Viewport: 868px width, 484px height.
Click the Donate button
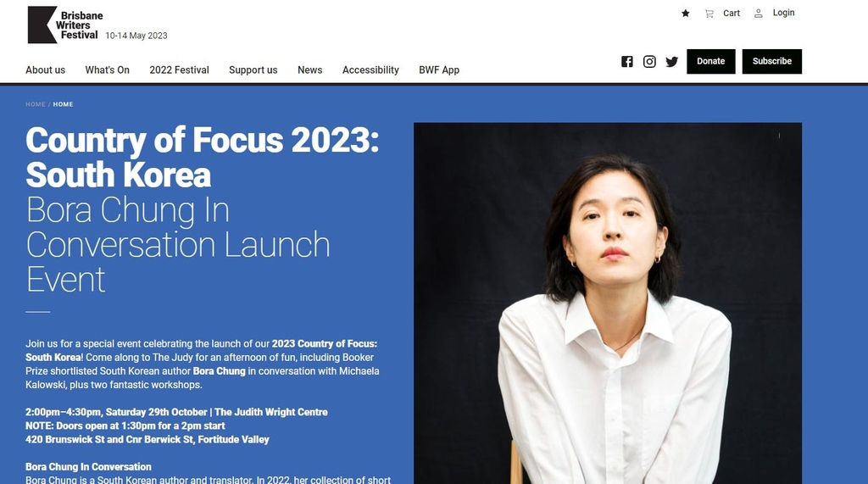point(711,62)
